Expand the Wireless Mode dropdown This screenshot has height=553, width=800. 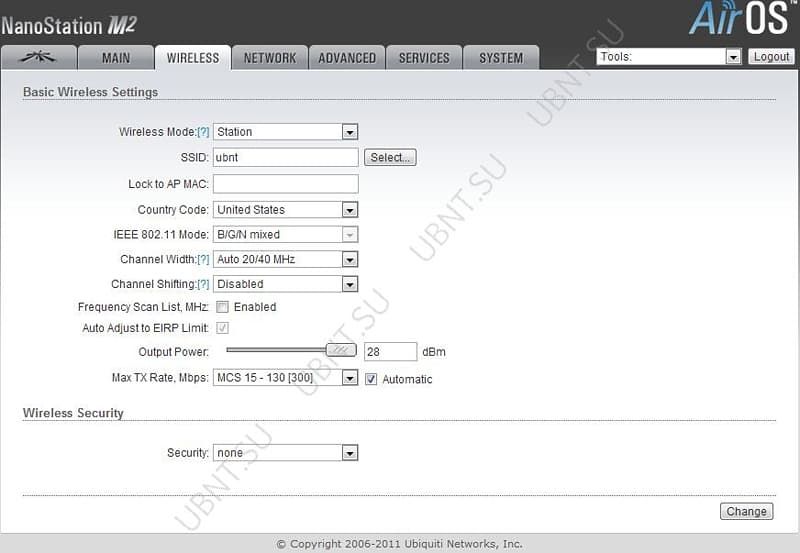click(286, 132)
